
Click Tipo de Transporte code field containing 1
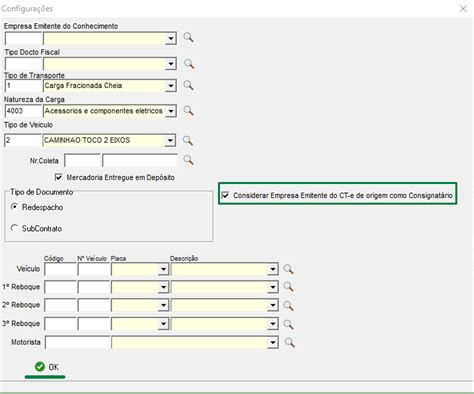pos(23,86)
